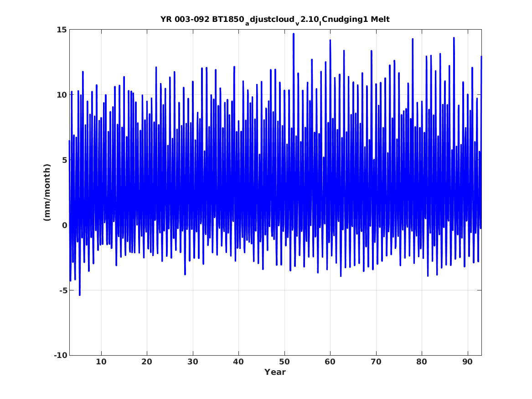Screen dimensions: 532x399
Task: Click x-axis tick label 80
Action: 422,362
